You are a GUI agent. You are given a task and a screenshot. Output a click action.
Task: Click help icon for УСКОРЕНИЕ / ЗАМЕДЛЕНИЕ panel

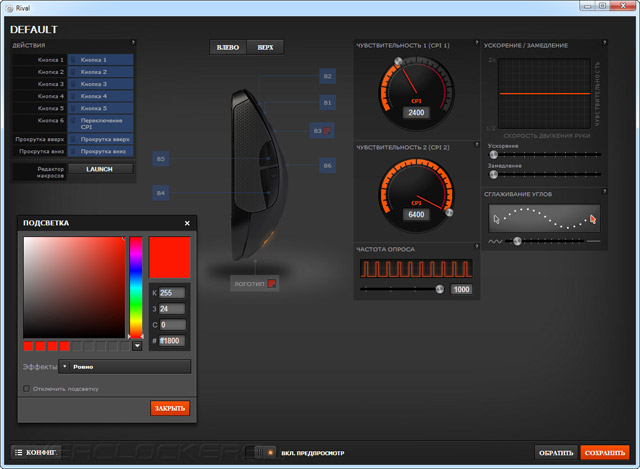coord(604,42)
